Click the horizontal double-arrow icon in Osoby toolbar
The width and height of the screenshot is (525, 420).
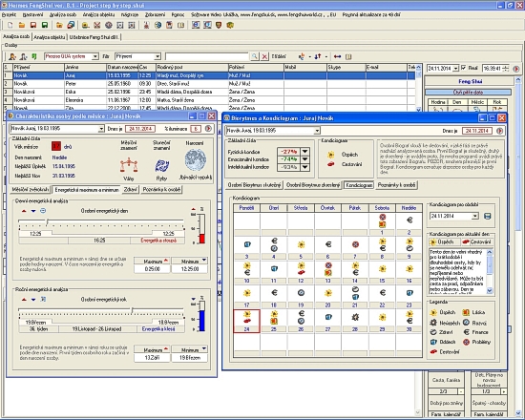pyautogui.click(x=338, y=56)
